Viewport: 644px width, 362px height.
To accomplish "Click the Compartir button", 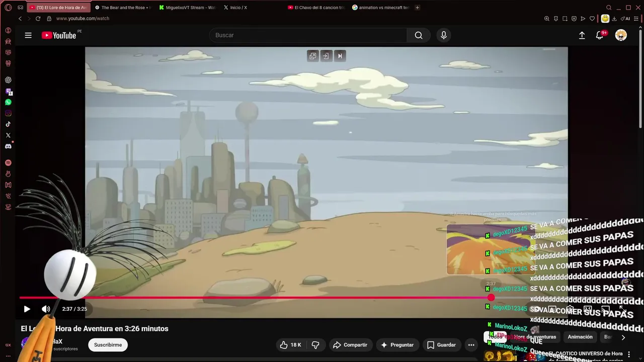I will click(x=351, y=345).
